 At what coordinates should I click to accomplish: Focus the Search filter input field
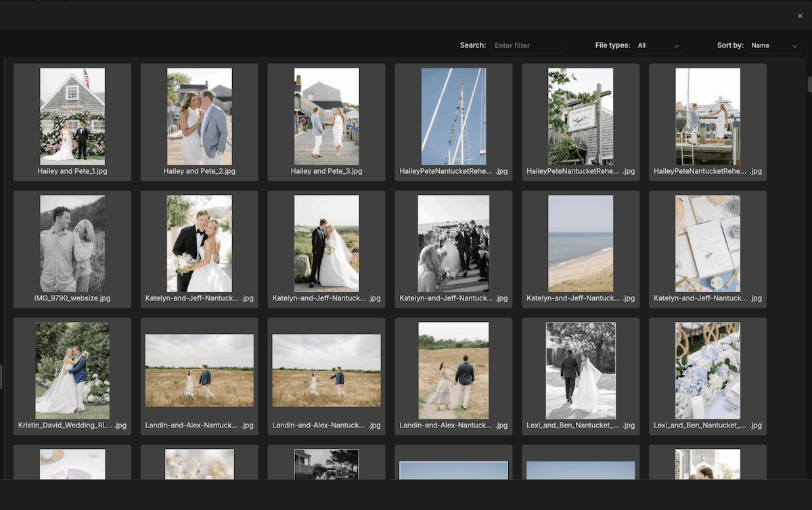tap(526, 45)
